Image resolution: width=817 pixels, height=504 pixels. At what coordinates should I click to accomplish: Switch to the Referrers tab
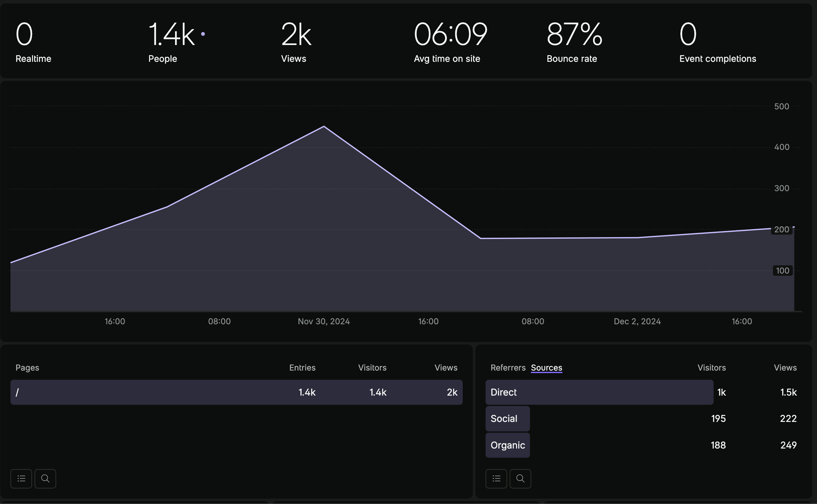coord(508,368)
